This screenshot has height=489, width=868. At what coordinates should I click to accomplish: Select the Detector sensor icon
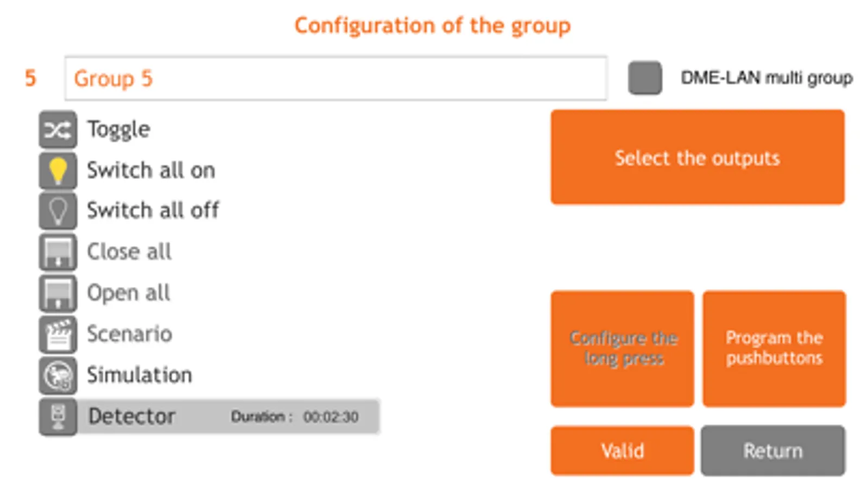[58, 417]
